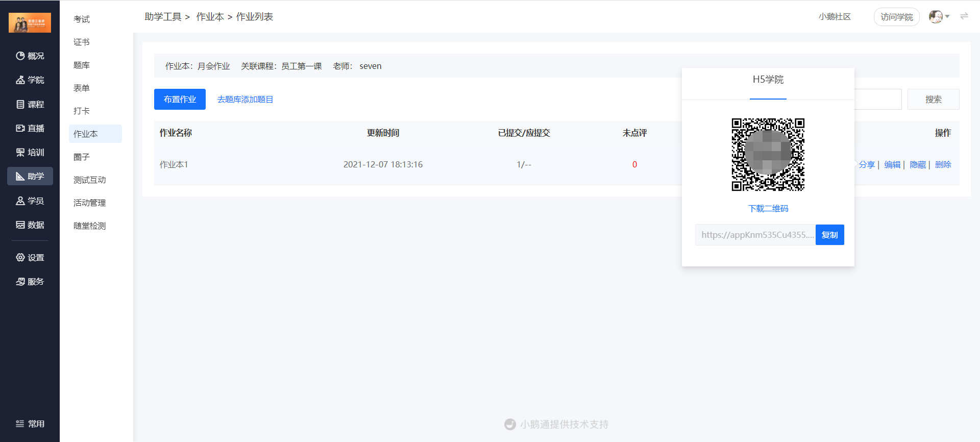
Task: Expand the user avatar dropdown
Action: [939, 17]
